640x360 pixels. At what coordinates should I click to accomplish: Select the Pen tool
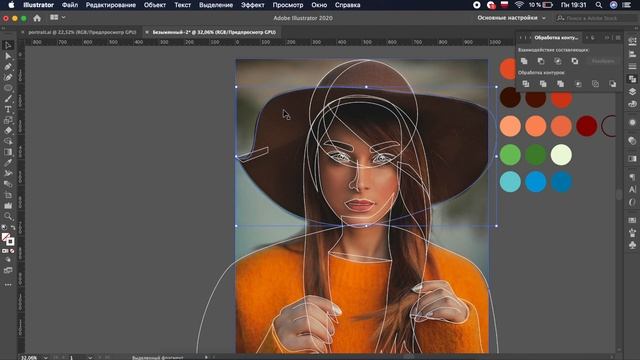tap(8, 67)
